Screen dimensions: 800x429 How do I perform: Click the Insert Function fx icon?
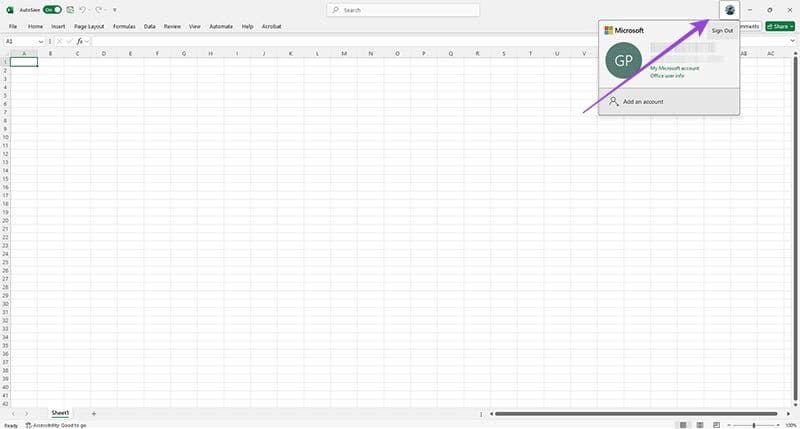point(80,41)
